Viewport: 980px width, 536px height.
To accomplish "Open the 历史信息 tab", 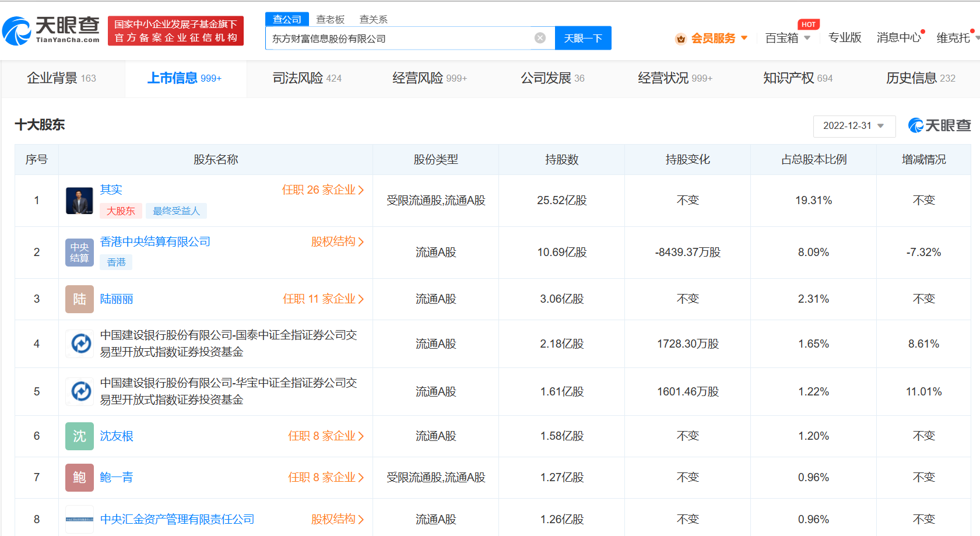I will (x=921, y=78).
